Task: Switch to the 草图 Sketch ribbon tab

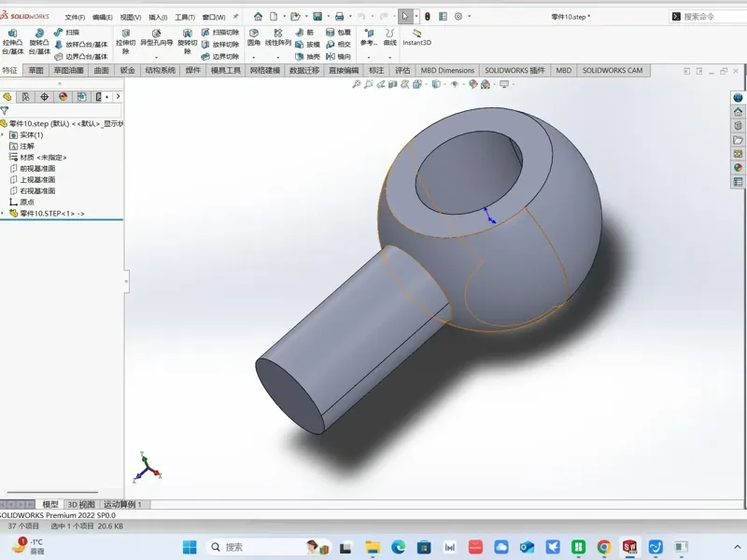Action: pyautogui.click(x=35, y=71)
